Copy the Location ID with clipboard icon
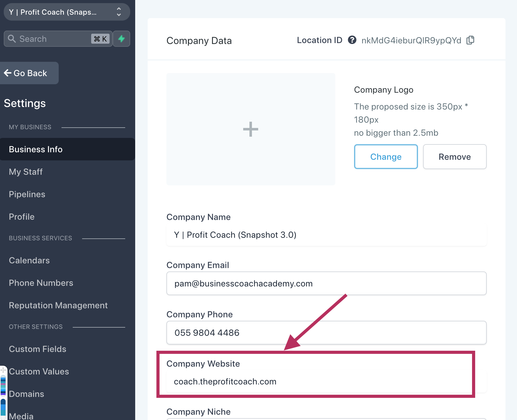 coord(470,40)
